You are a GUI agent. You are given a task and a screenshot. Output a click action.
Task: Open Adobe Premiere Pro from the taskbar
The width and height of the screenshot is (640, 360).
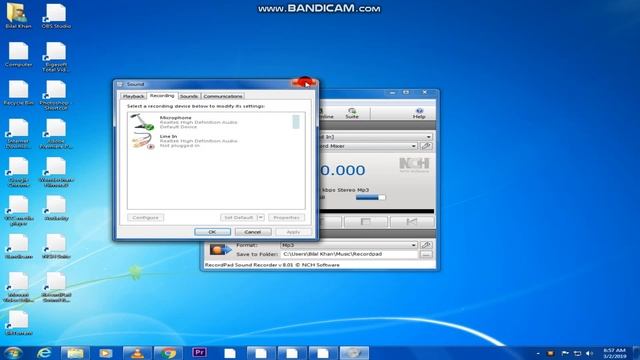coord(199,353)
